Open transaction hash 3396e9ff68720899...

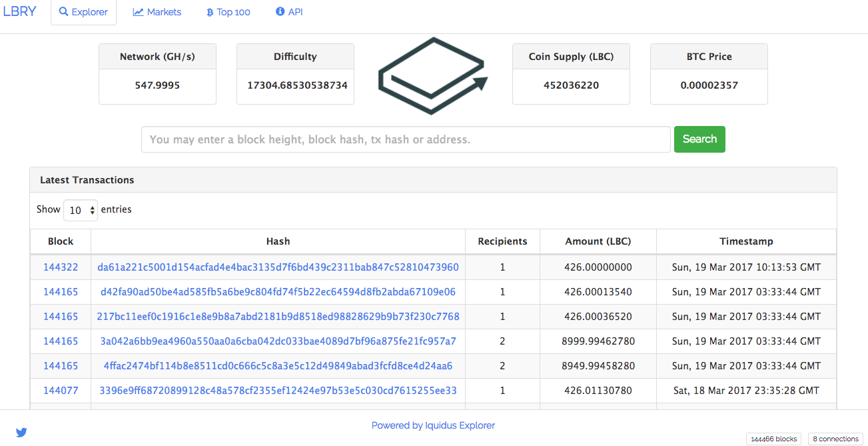click(278, 391)
